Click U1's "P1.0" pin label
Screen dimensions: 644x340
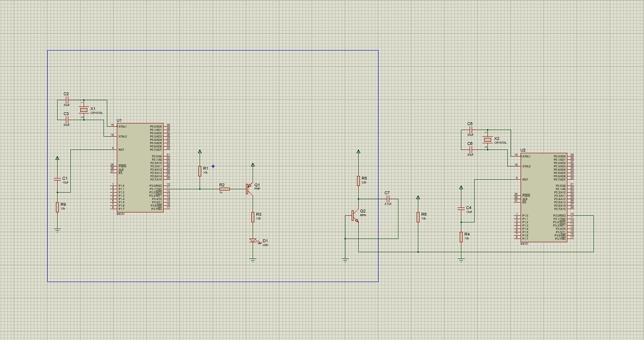[x=121, y=186]
